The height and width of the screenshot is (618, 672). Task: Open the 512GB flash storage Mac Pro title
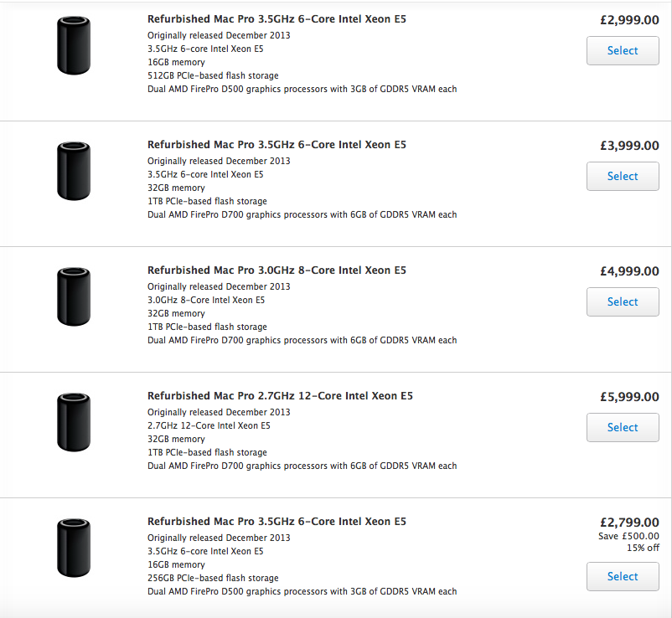(277, 19)
